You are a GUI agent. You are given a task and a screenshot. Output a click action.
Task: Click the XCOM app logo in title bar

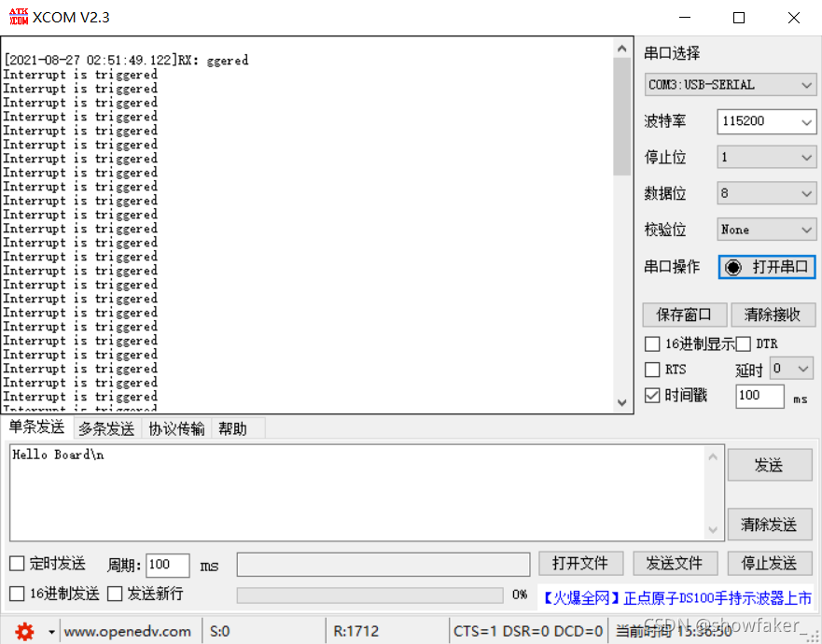point(19,17)
